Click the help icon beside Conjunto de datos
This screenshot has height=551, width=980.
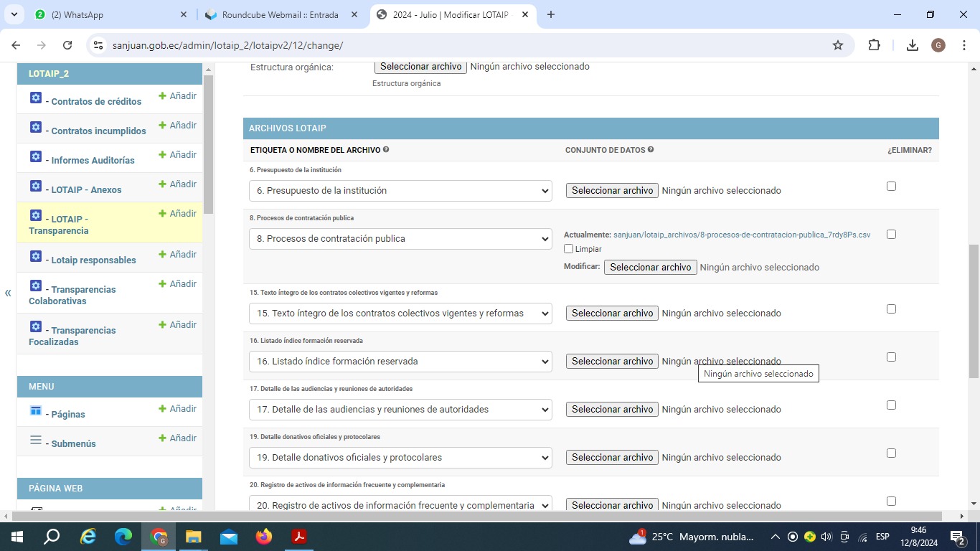coord(651,150)
